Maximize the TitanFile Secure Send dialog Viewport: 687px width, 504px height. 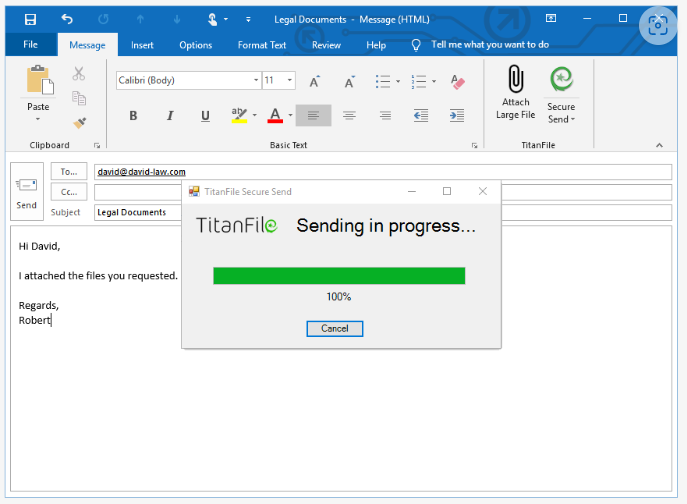[x=447, y=191]
